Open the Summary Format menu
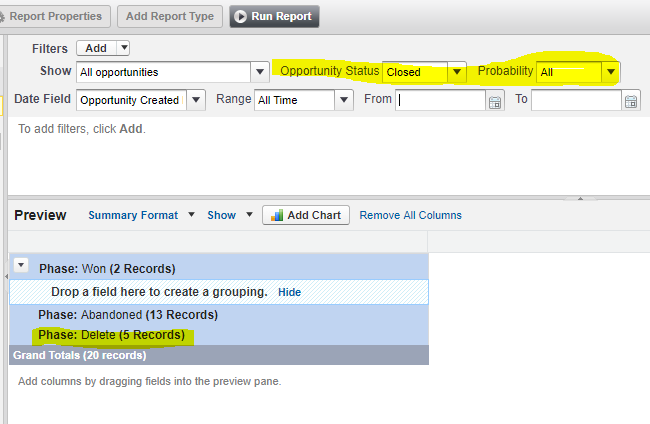The width and height of the screenshot is (650, 424). pos(133,215)
